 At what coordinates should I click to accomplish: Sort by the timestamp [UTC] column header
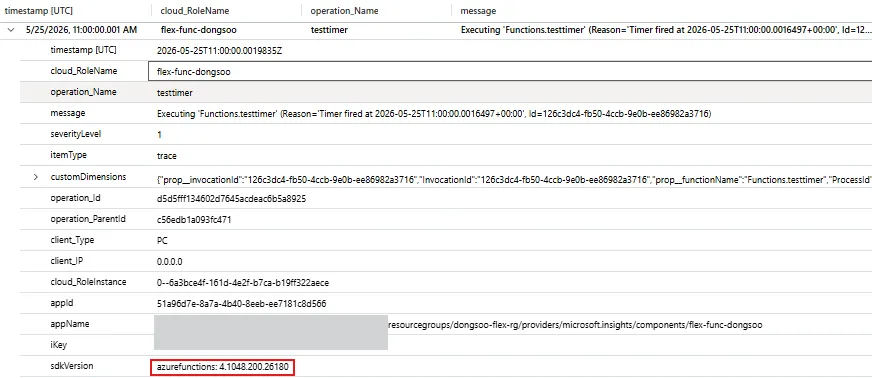click(38, 11)
